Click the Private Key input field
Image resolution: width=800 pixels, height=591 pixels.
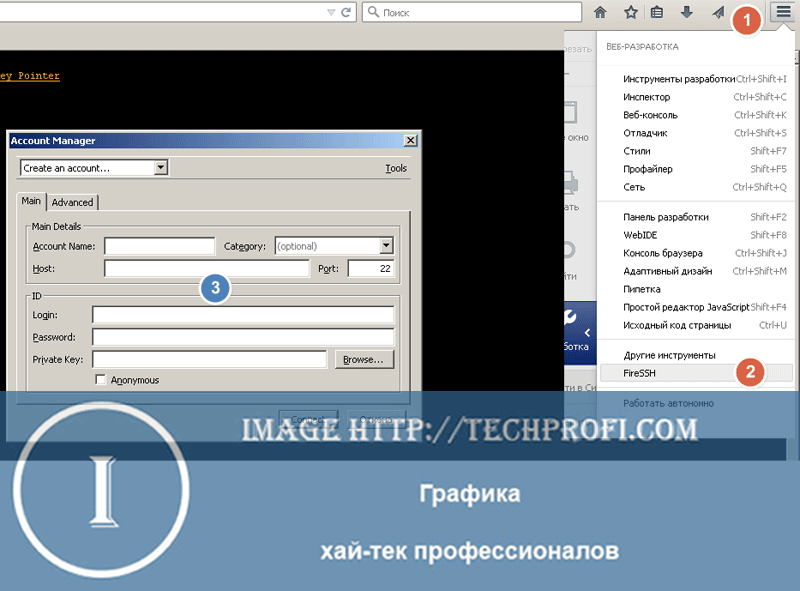[x=210, y=359]
